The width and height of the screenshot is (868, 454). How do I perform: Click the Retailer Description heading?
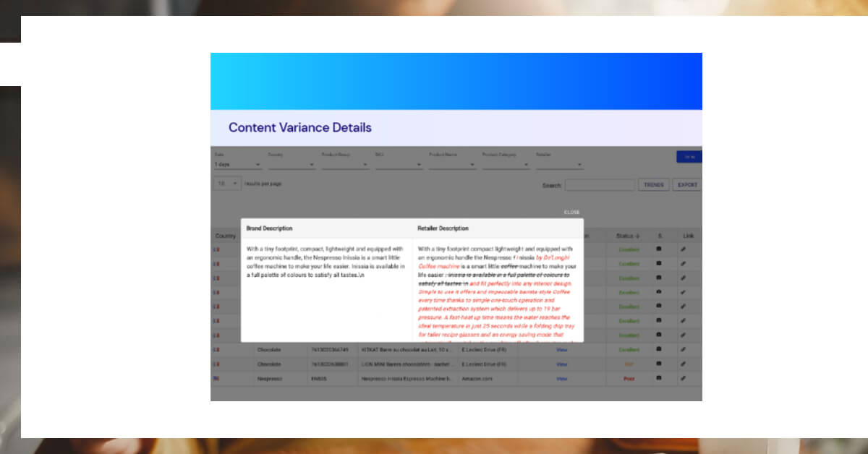pos(443,228)
